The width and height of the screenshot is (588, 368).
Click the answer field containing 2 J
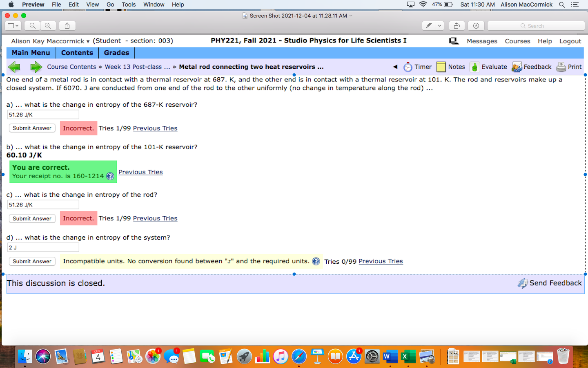point(43,247)
